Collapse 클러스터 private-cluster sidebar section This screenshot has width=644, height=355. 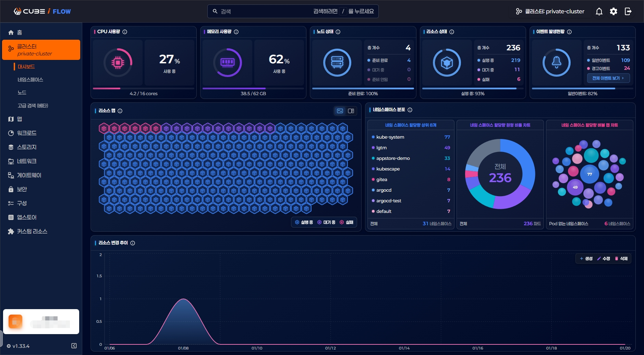click(41, 50)
